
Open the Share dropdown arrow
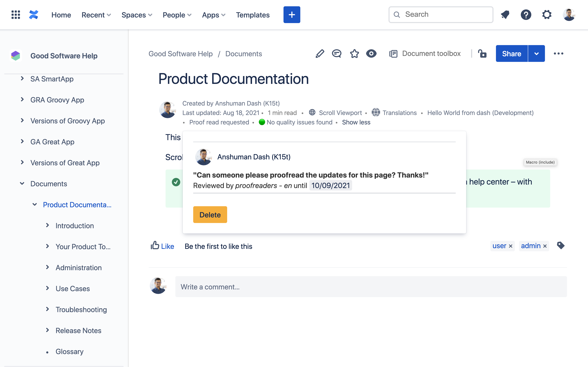click(x=537, y=54)
